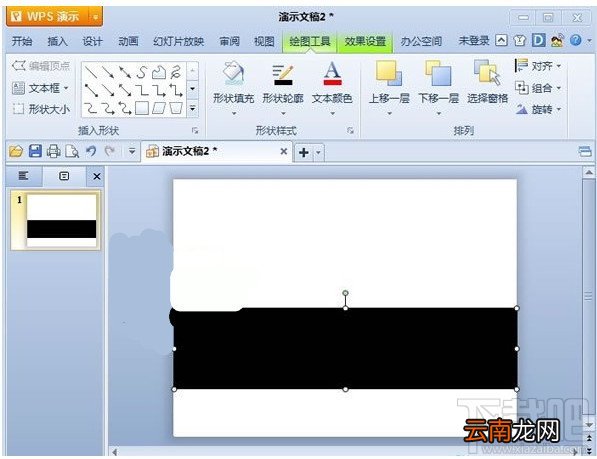The height and width of the screenshot is (459, 597).
Task: Open the Shape Fill (形状填充) paint bucket
Action: (x=233, y=73)
